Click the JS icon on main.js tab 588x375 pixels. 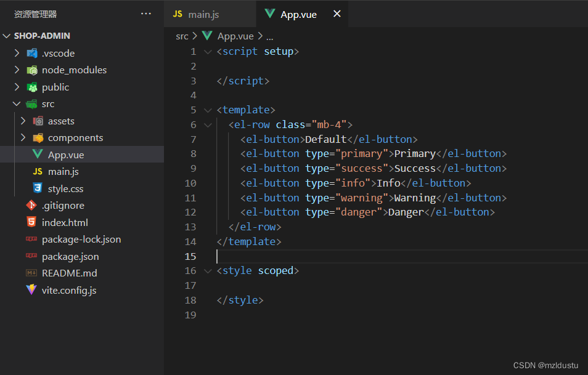(x=178, y=14)
